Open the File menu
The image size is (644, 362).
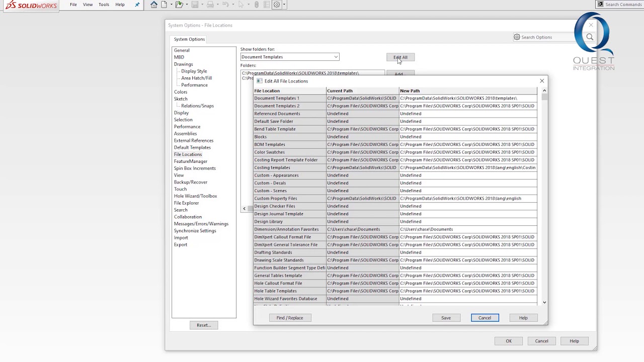click(x=73, y=5)
